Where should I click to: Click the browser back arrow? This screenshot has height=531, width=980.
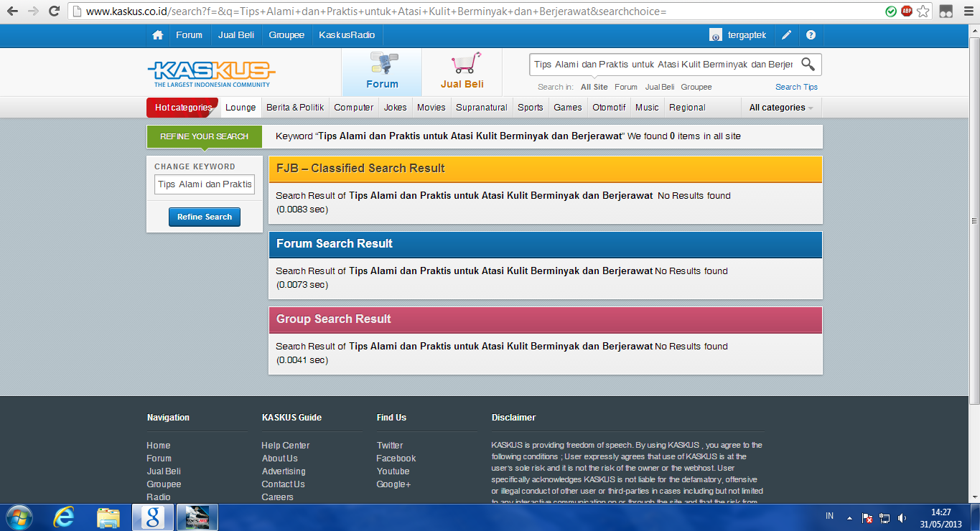(x=12, y=11)
